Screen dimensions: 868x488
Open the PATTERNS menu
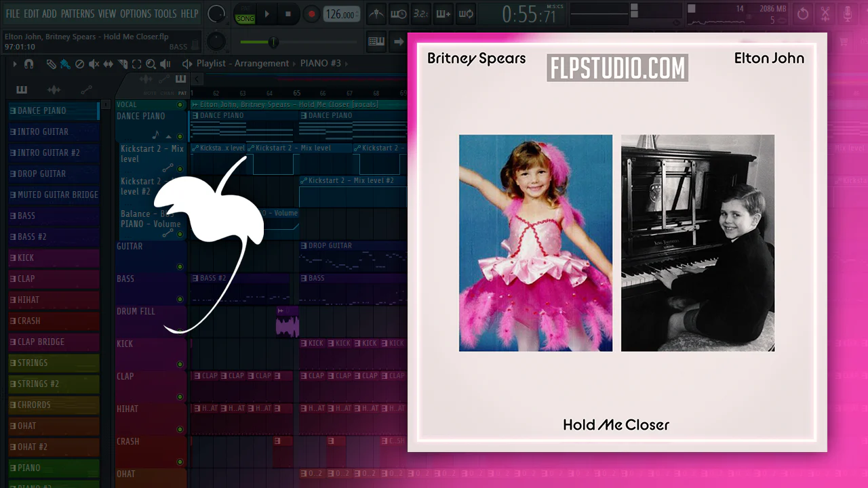click(x=77, y=14)
